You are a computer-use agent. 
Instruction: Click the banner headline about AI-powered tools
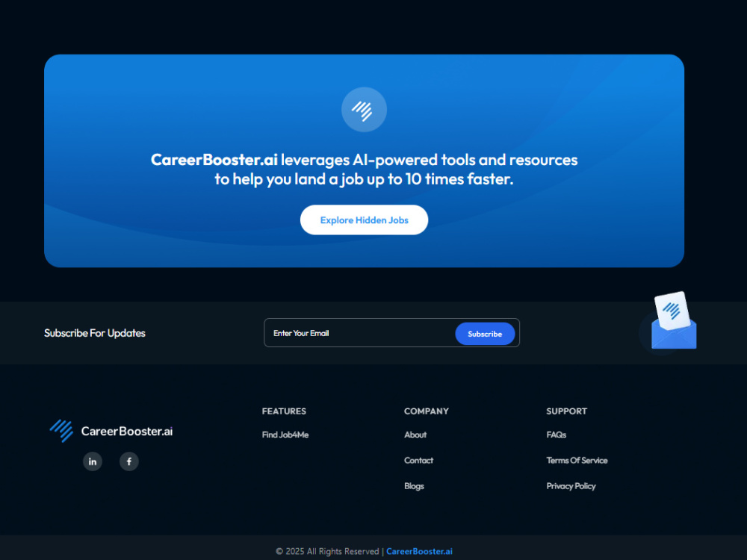[x=364, y=169]
